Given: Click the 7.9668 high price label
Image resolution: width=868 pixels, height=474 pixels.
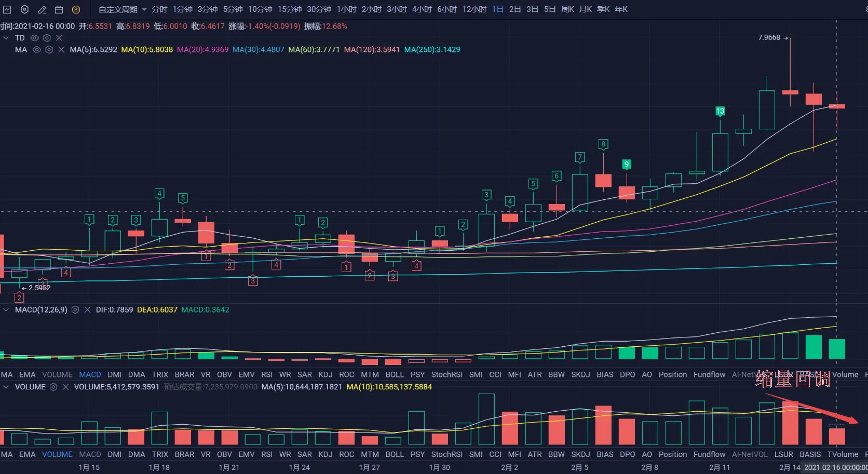Looking at the screenshot, I should [769, 37].
